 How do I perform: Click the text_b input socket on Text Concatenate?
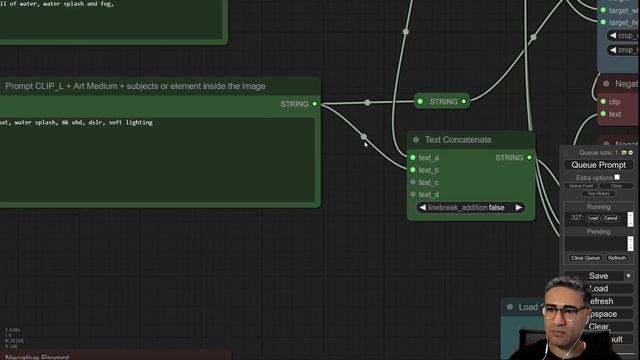[413, 170]
